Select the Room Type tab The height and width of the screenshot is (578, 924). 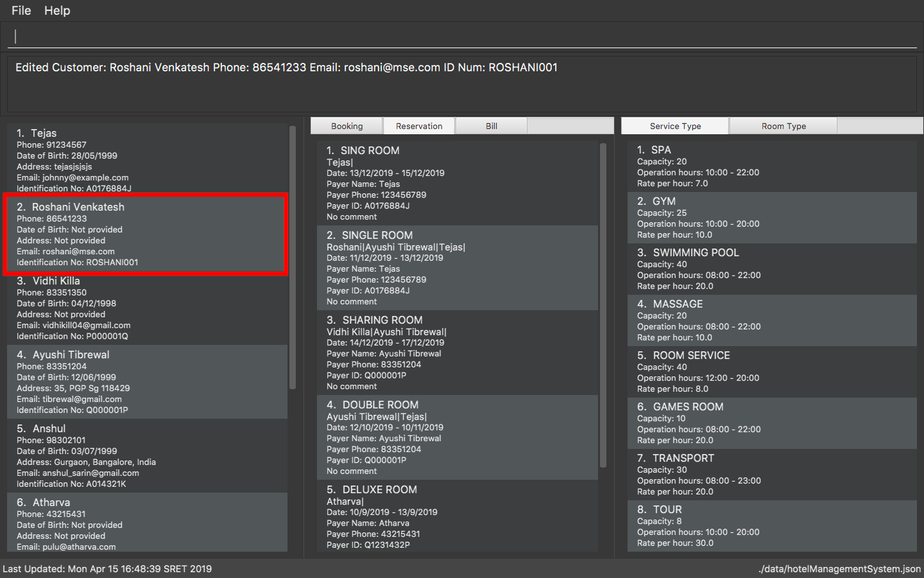point(783,126)
